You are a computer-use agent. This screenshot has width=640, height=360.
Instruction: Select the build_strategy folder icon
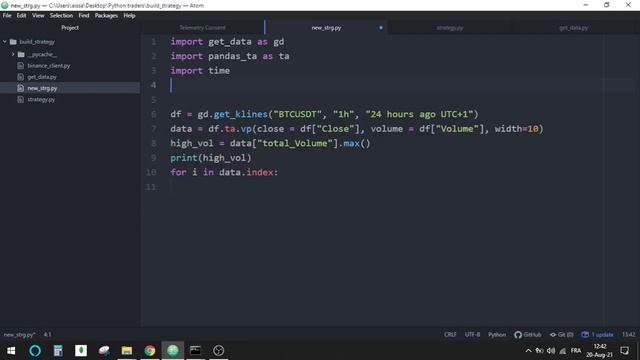13,42
